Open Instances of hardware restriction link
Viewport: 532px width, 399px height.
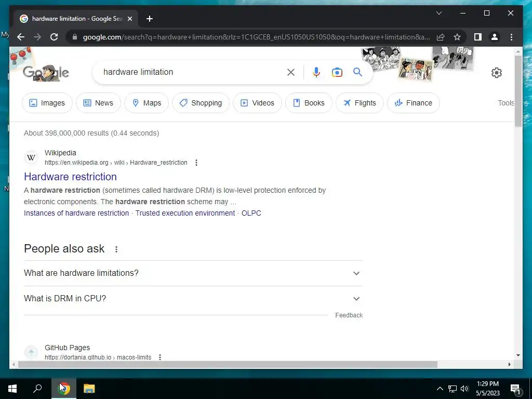tap(76, 213)
